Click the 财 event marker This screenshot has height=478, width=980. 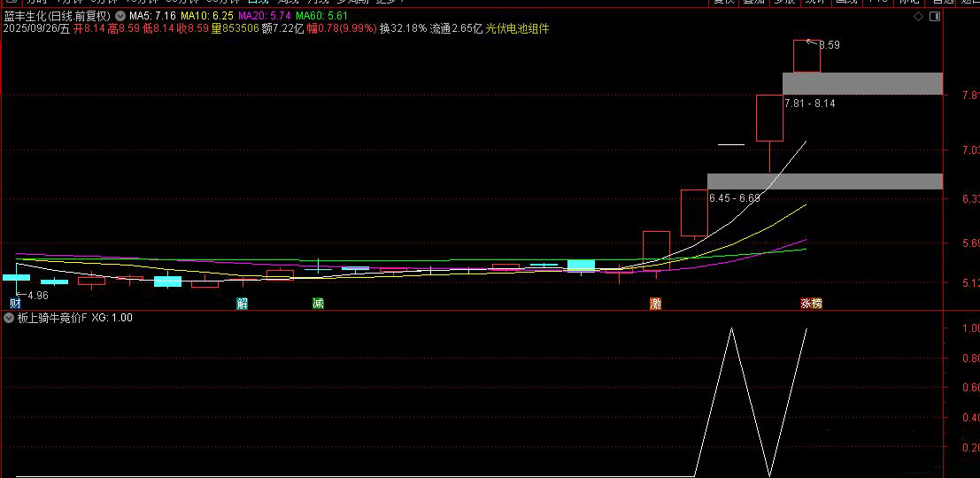16,304
